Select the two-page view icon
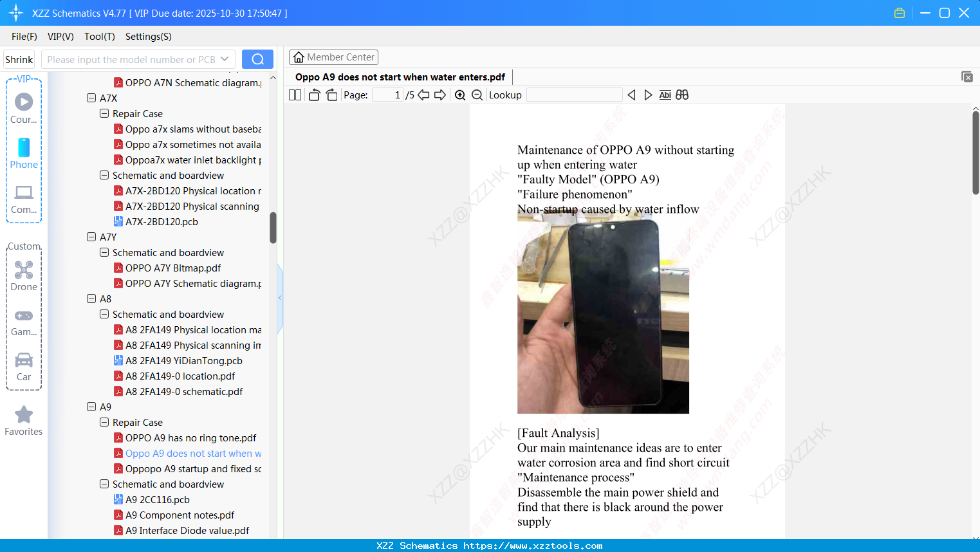The width and height of the screenshot is (980, 552). pyautogui.click(x=295, y=95)
